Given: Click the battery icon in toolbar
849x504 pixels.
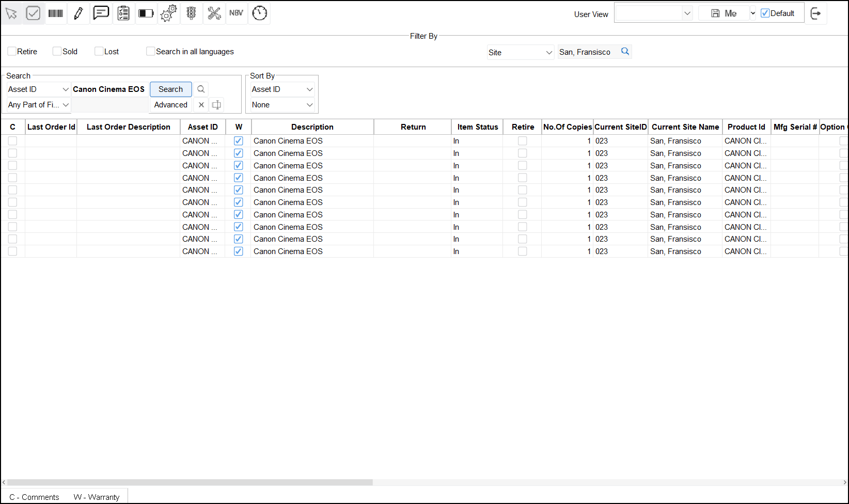Looking at the screenshot, I should [146, 13].
